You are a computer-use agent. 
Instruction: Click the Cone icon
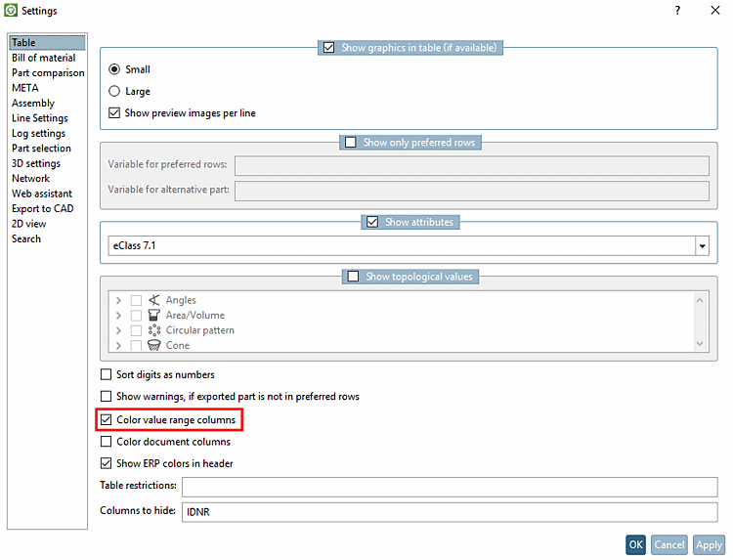pos(153,345)
